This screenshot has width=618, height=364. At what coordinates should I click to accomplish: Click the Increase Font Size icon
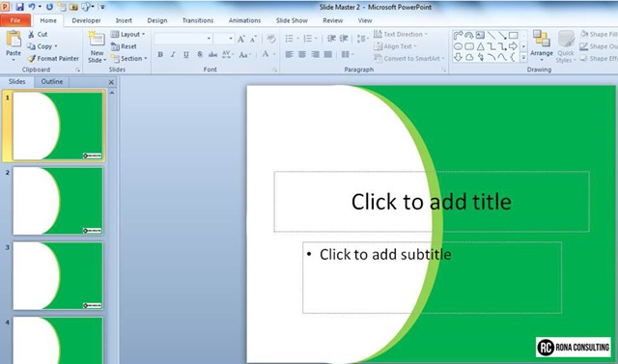click(240, 39)
